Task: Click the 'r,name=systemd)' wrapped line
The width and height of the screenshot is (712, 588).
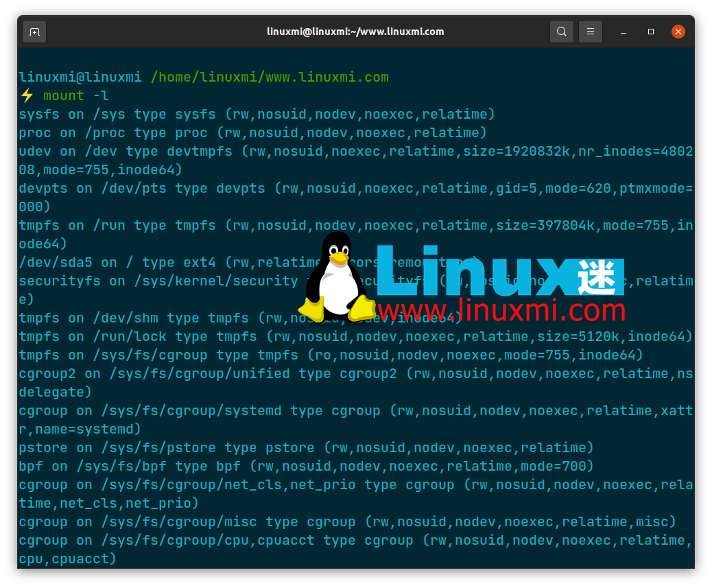Action: tap(80, 430)
